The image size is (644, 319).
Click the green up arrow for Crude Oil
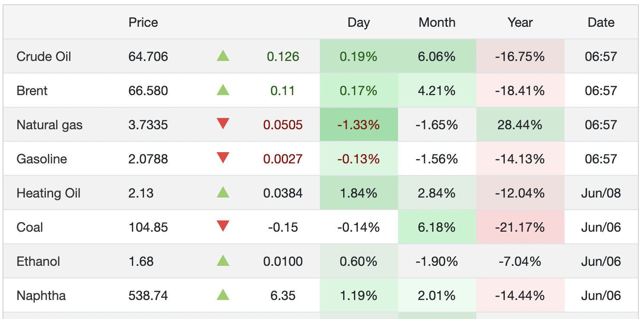[223, 55]
